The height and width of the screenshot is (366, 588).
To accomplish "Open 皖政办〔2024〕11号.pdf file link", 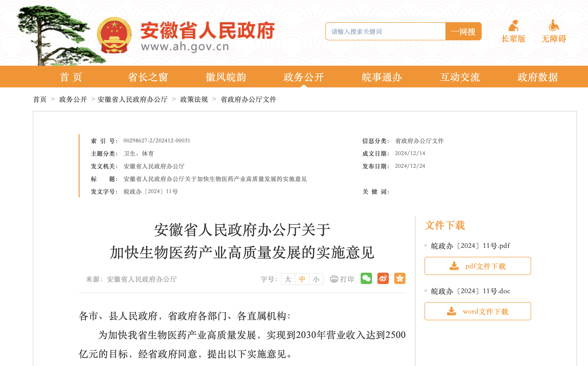I will click(x=470, y=246).
